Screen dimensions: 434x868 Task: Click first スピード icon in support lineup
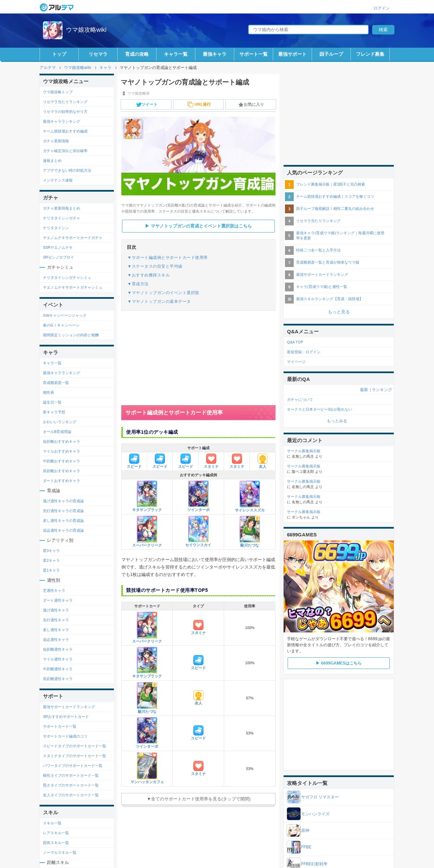click(x=134, y=459)
